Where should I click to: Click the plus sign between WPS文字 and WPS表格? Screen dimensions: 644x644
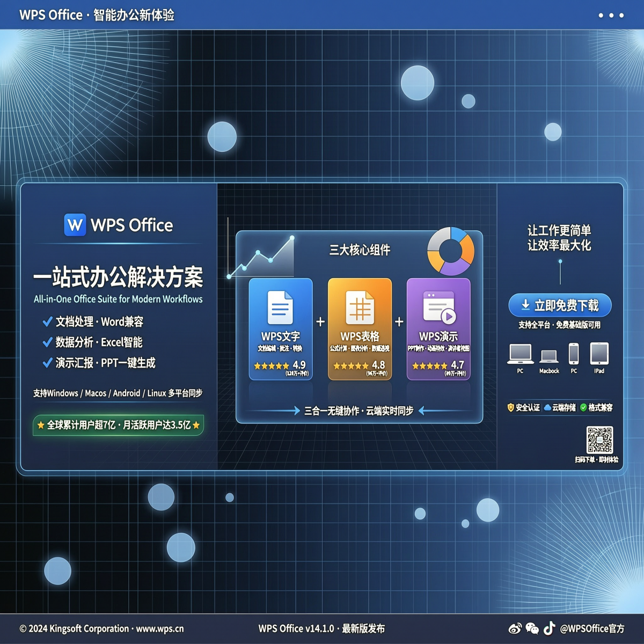[320, 321]
